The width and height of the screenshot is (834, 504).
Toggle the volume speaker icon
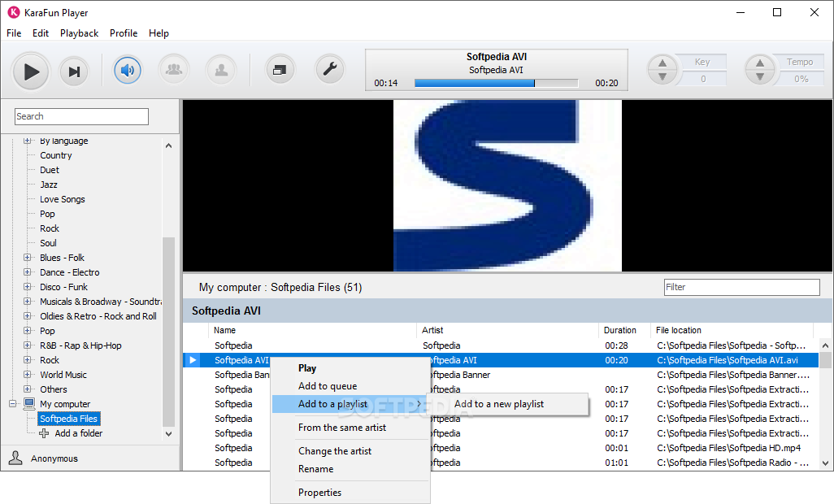click(x=128, y=70)
